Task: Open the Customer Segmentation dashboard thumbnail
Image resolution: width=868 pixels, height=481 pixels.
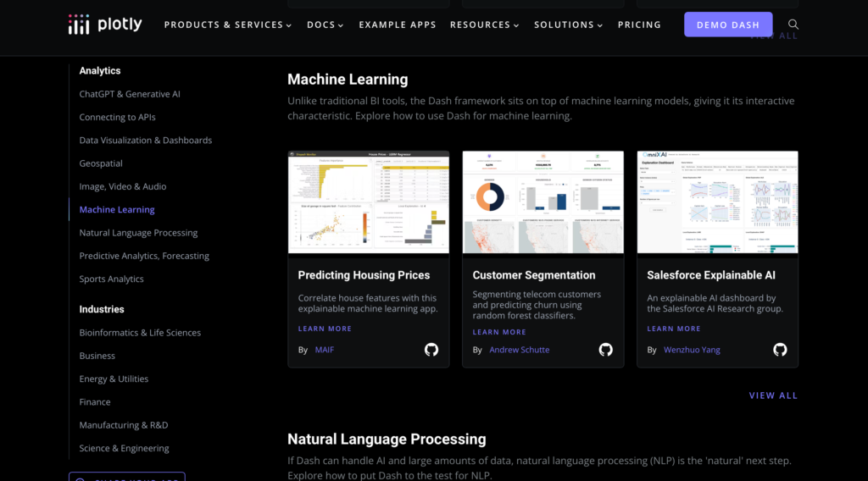Action: (x=542, y=202)
